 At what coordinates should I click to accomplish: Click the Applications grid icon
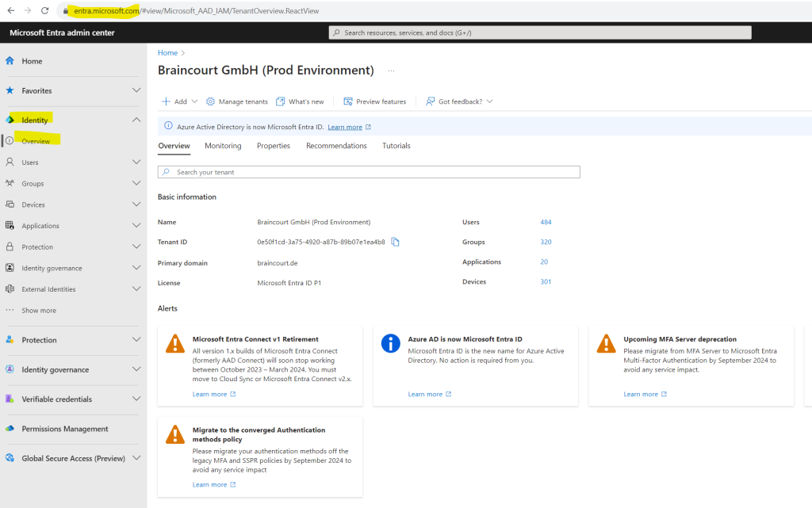[10, 225]
